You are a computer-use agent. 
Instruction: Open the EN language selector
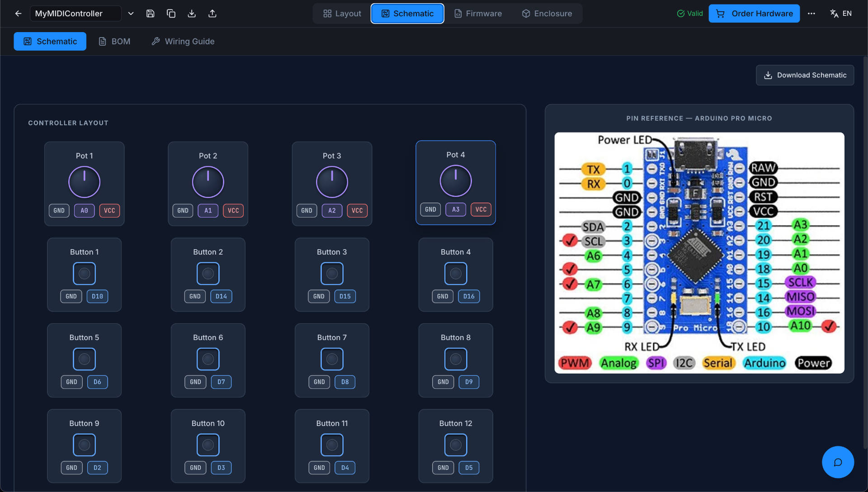[841, 14]
